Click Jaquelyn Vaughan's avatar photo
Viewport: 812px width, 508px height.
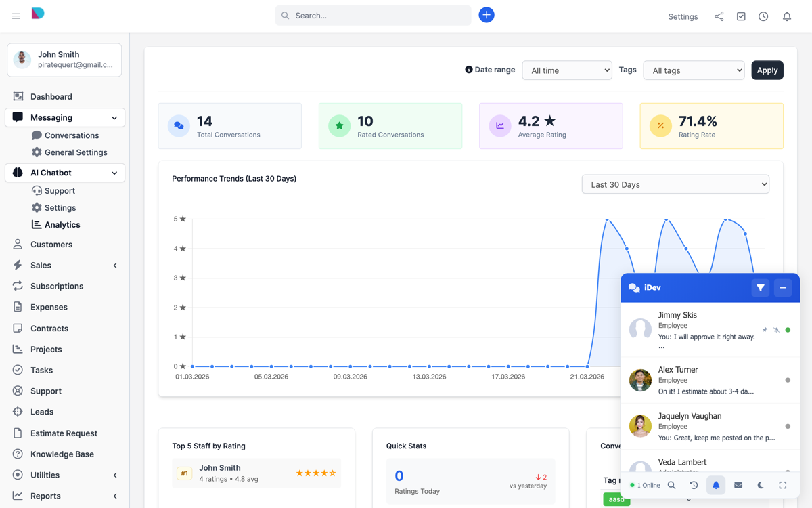[640, 427]
